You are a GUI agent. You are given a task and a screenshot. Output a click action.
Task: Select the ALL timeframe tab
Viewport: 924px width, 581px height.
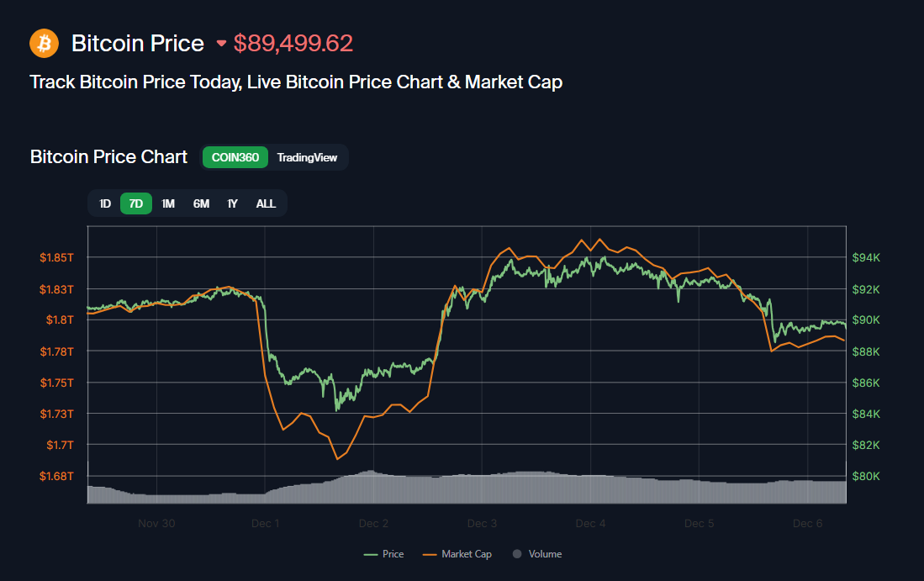coord(266,203)
